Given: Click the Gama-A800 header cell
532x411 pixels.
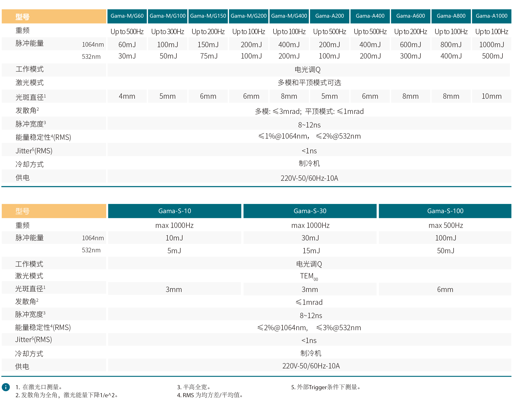Looking at the screenshot, I should pyautogui.click(x=451, y=16).
